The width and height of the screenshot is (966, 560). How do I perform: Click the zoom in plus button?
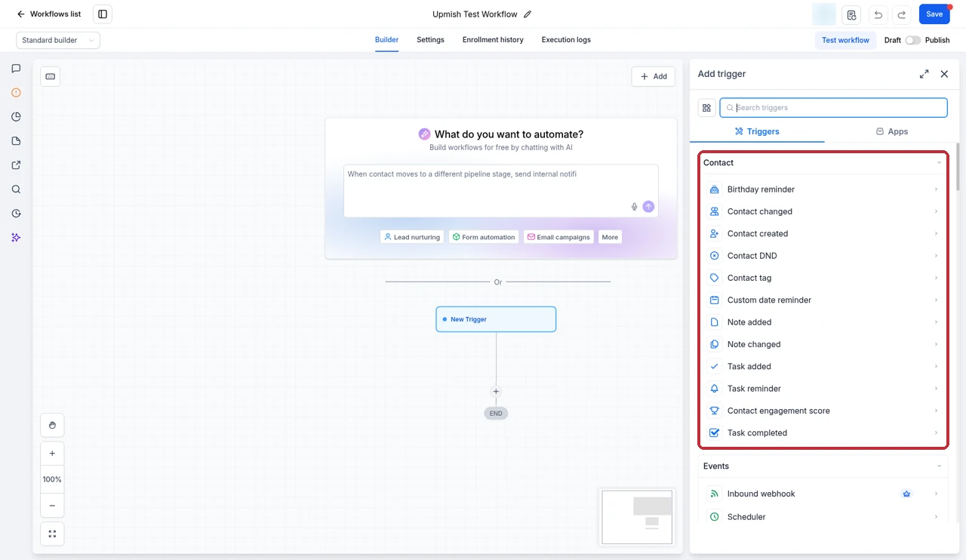click(x=52, y=454)
